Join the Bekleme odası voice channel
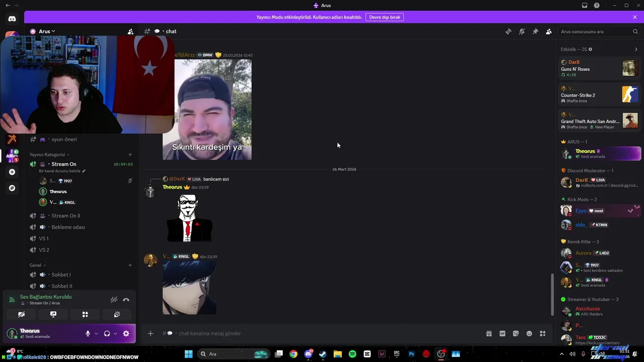 (x=68, y=227)
